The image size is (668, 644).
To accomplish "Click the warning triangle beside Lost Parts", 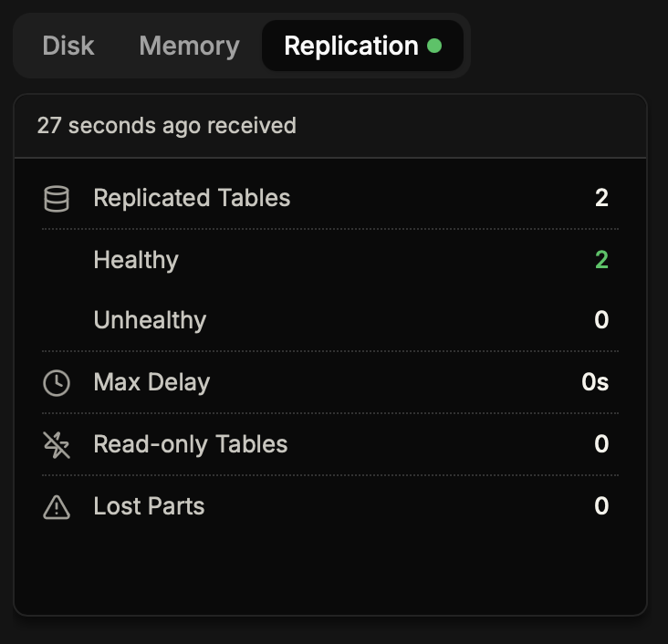I will click(57, 507).
